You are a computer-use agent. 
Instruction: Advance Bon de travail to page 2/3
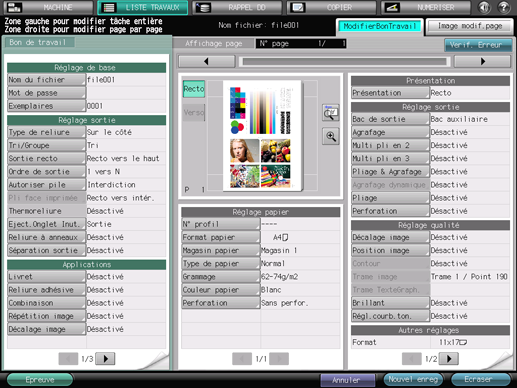point(105,359)
